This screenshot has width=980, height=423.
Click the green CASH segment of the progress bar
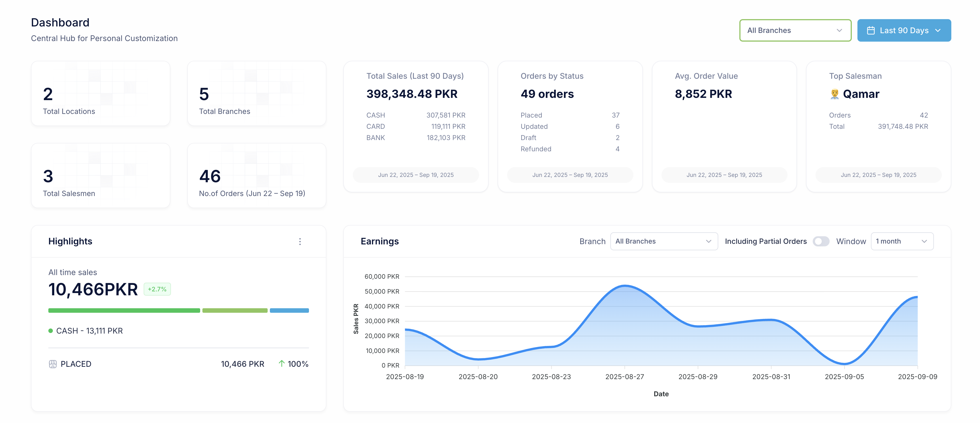coord(124,310)
